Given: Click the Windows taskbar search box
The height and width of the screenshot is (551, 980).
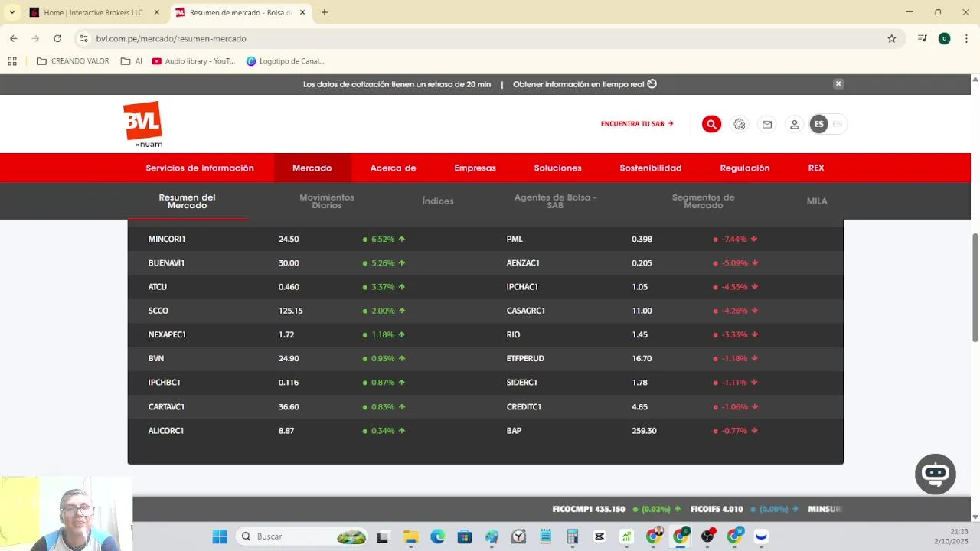Looking at the screenshot, I should click(x=302, y=536).
